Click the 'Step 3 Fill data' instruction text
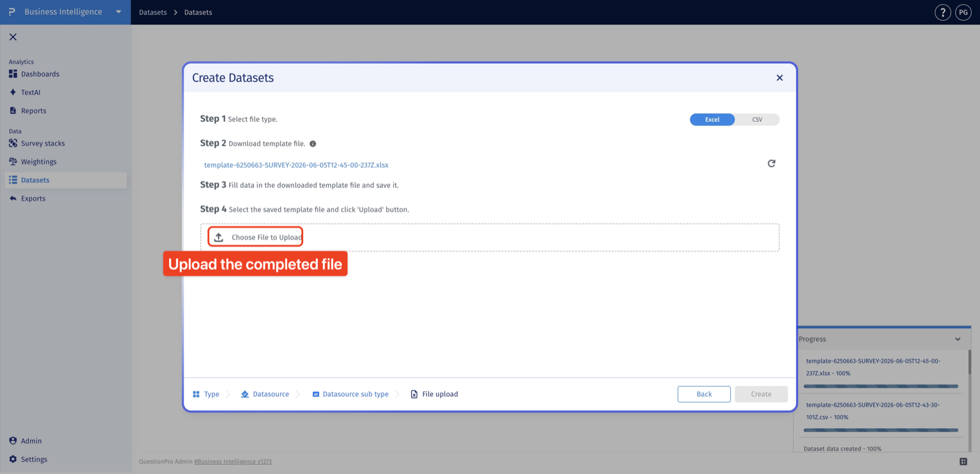This screenshot has height=474, width=980. [300, 185]
